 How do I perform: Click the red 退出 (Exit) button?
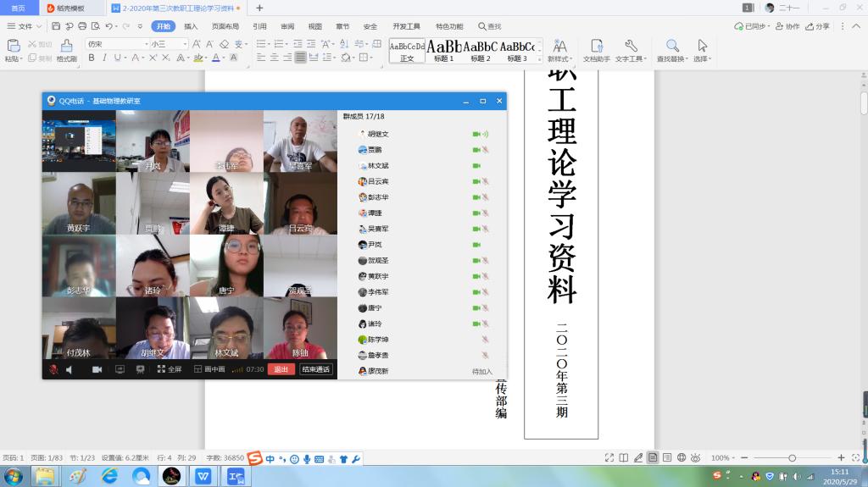[x=280, y=369]
